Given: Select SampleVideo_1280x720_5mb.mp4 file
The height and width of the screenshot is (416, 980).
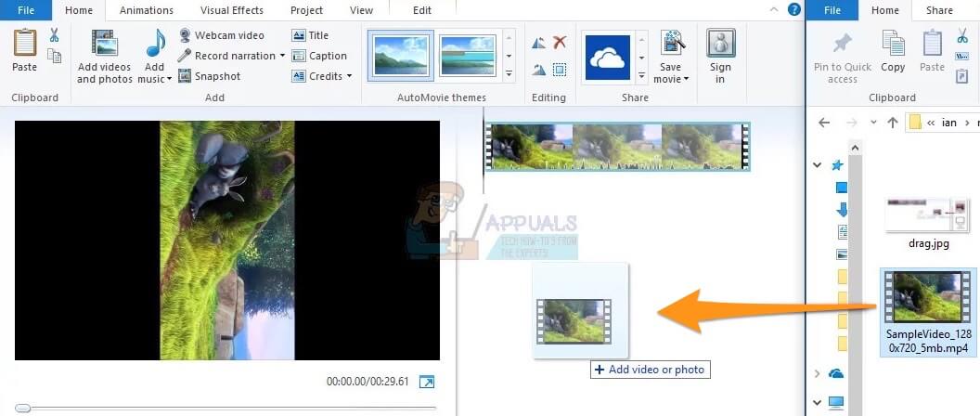Looking at the screenshot, I should click(x=927, y=313).
